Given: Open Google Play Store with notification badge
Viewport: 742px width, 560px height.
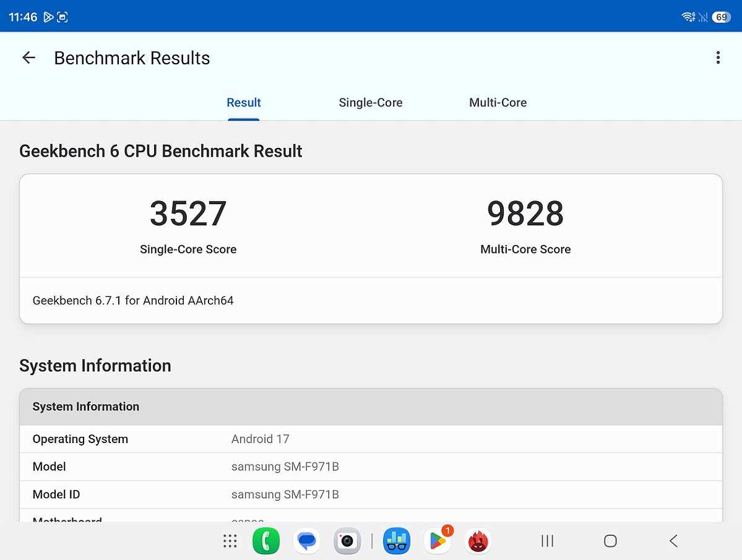Looking at the screenshot, I should point(438,541).
